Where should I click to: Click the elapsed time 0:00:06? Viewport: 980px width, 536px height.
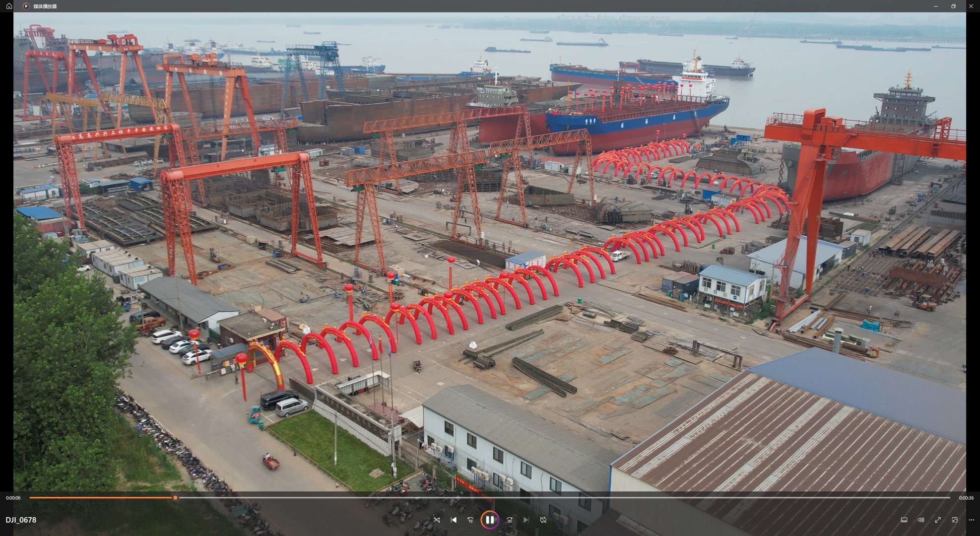tap(13, 498)
